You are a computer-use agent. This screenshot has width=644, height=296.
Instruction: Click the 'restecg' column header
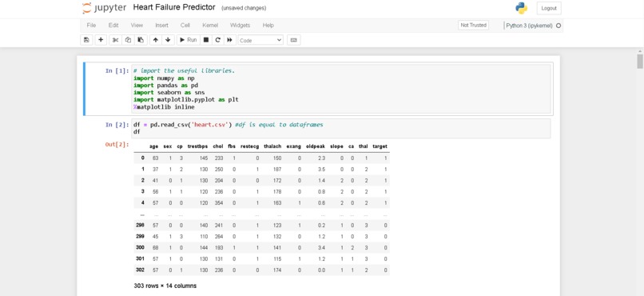click(x=250, y=146)
